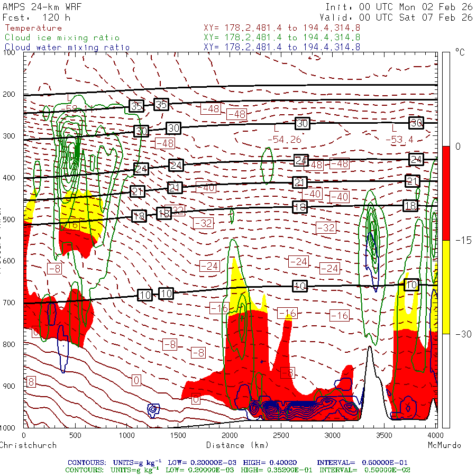This screenshot has width=476, height=476.
Task: Click the '100' pressure axis label
Action: (10, 52)
